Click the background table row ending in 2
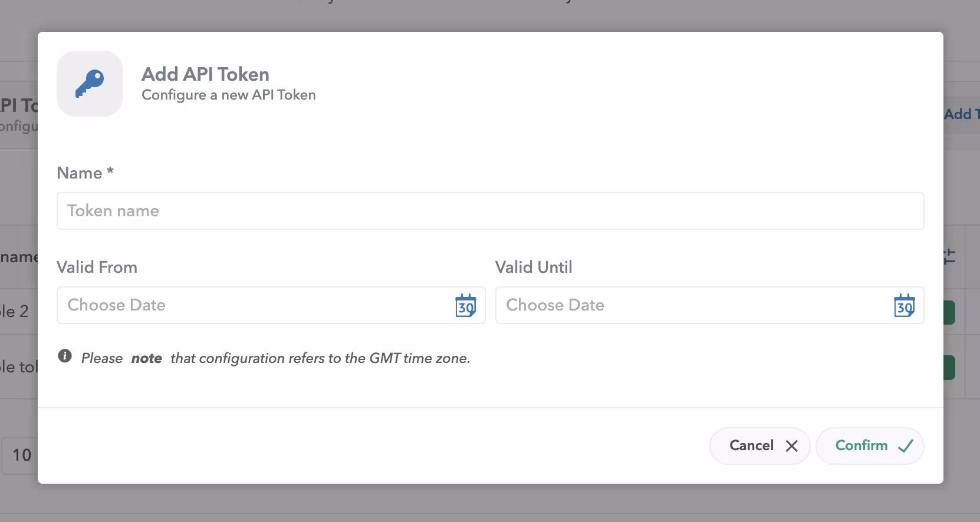Viewport: 980px width, 522px height. pos(15,311)
